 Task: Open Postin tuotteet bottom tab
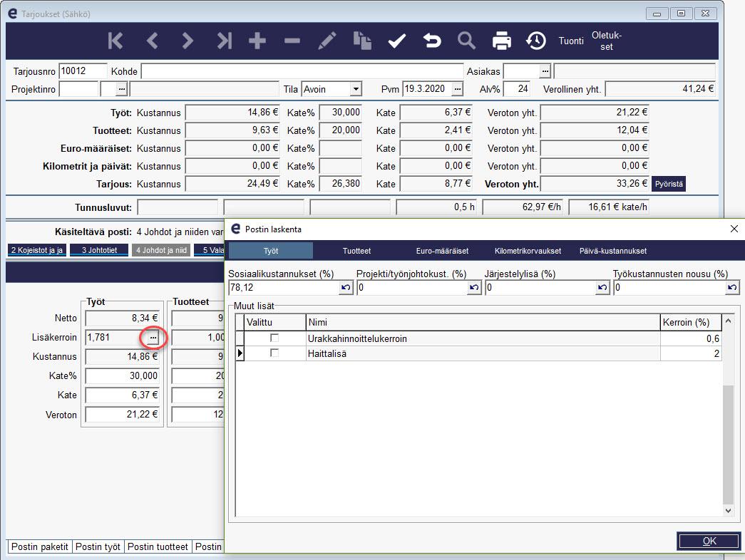tap(158, 546)
